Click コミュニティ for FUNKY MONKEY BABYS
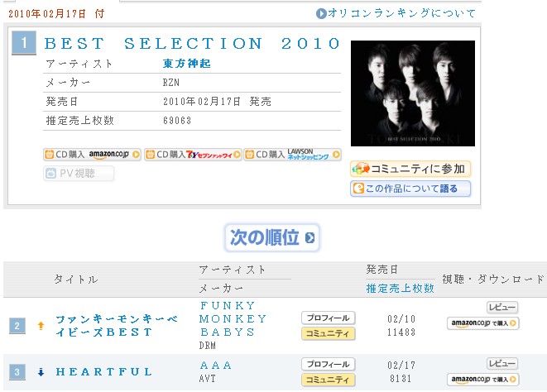The image size is (547, 392). tap(329, 333)
